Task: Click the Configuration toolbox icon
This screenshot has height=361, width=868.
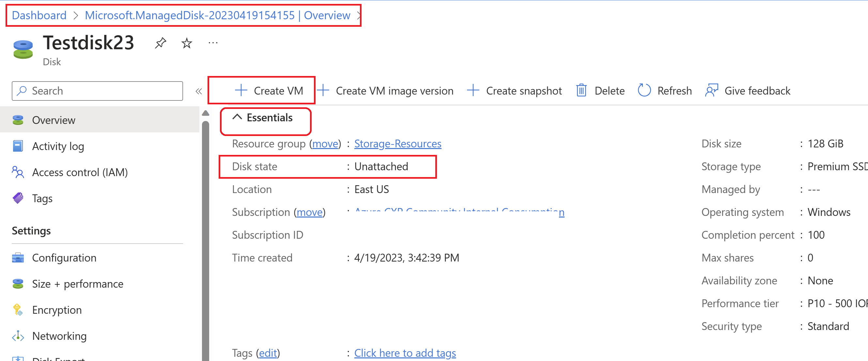Action: pyautogui.click(x=18, y=258)
